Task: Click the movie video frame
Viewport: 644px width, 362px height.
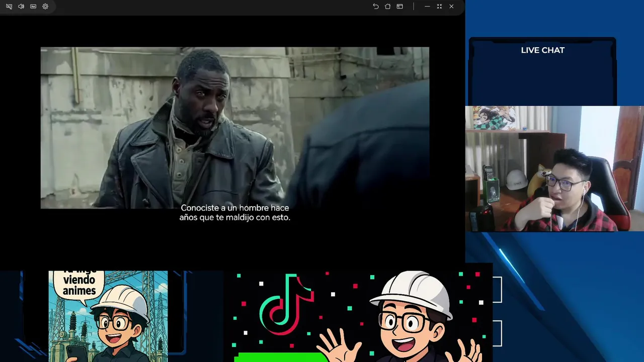Action: click(x=234, y=128)
